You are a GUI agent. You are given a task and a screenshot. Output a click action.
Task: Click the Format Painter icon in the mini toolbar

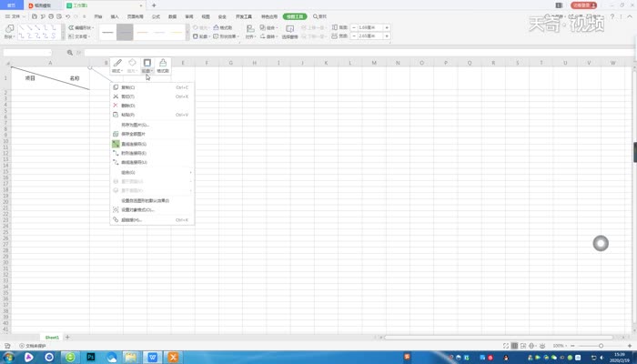coord(163,66)
